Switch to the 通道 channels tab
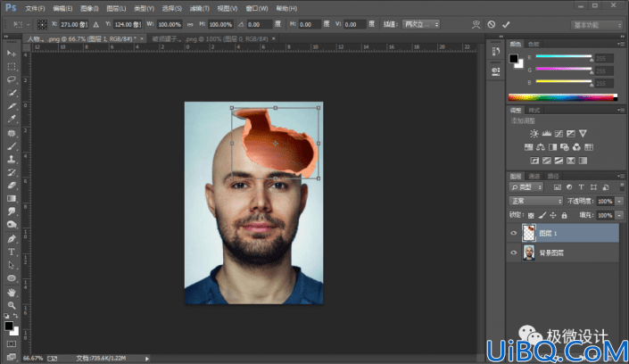Screen dimensions: 629x364 pos(534,176)
